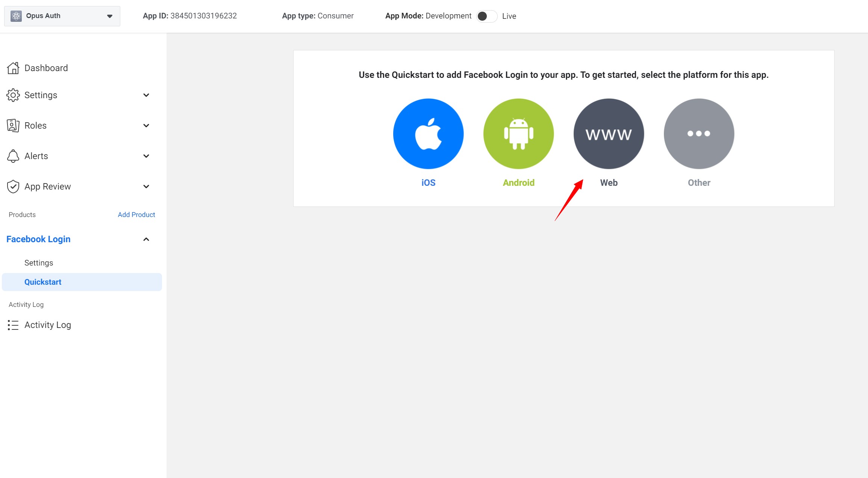Click the Activity Log list icon
The image size is (868, 478).
tap(13, 325)
